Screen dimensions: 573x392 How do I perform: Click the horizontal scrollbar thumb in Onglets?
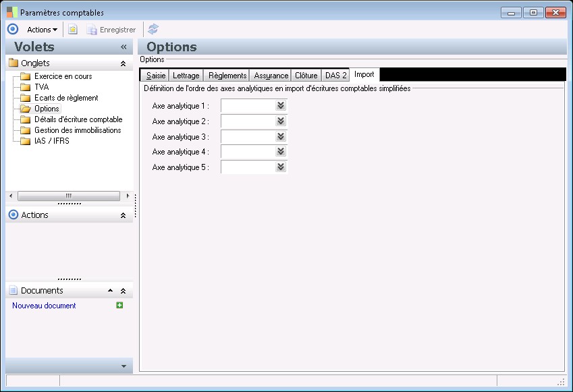point(69,196)
